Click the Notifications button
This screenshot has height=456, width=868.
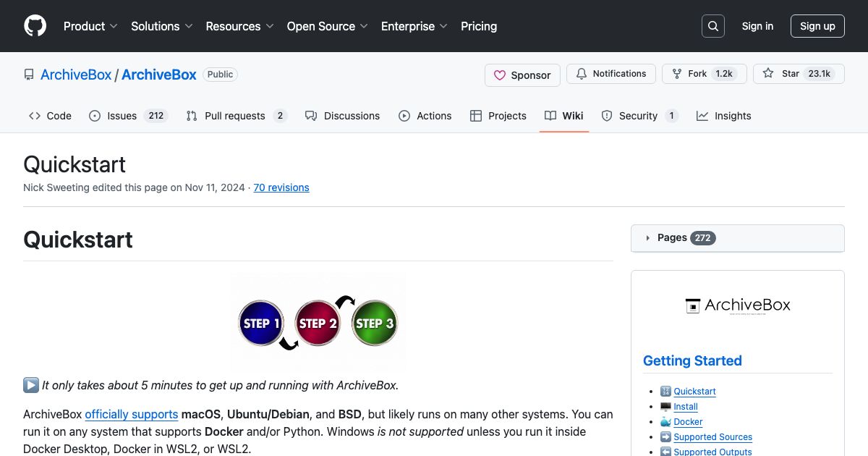pos(610,73)
